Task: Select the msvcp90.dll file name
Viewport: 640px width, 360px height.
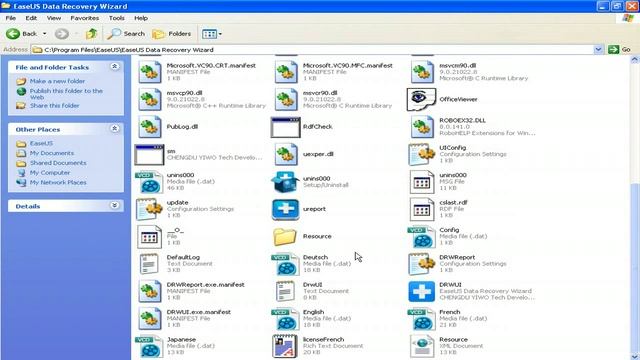Action: 184,93
